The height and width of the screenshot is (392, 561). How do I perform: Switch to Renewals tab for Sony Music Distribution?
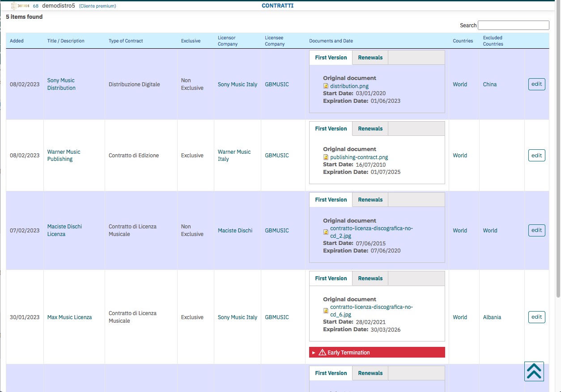coord(370,58)
